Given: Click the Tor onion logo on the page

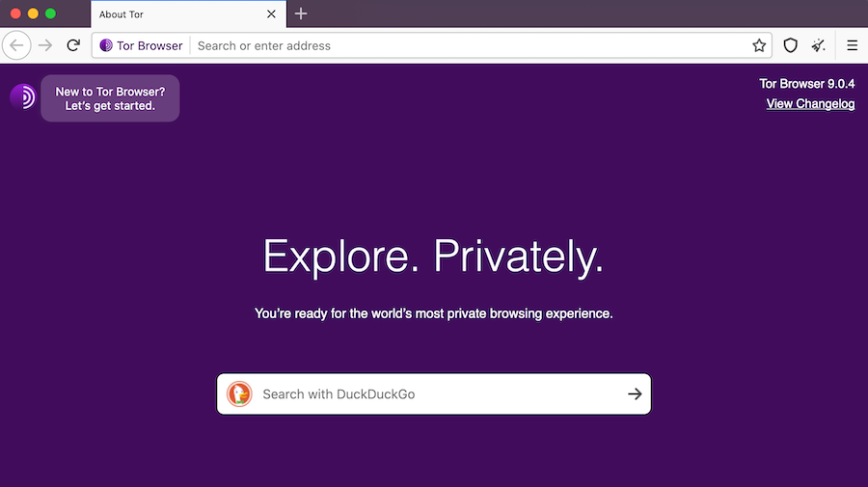Looking at the screenshot, I should [23, 96].
